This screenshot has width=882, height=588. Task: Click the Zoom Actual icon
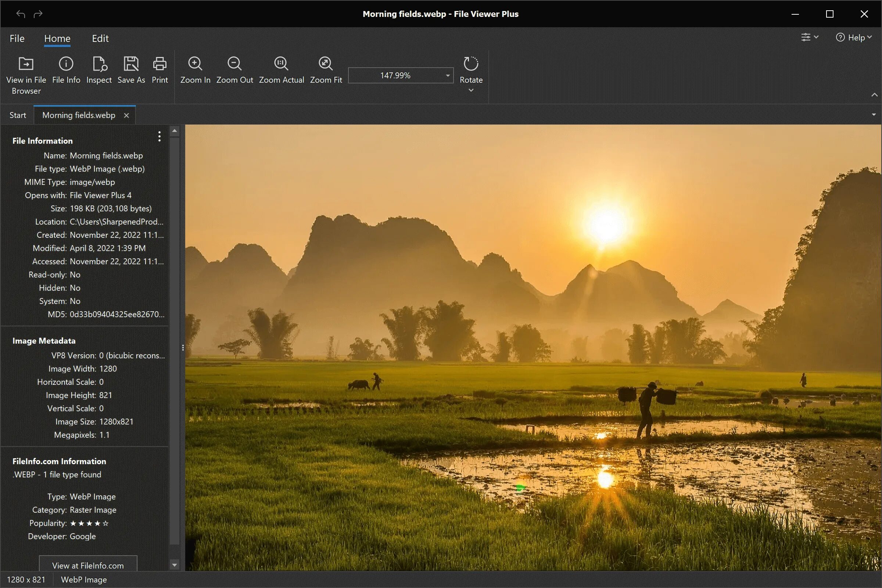tap(281, 64)
